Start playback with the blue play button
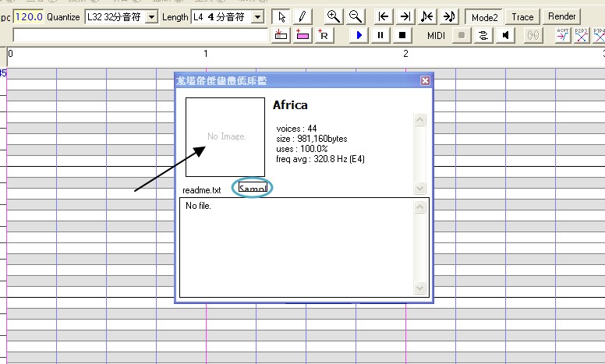 pos(359,36)
